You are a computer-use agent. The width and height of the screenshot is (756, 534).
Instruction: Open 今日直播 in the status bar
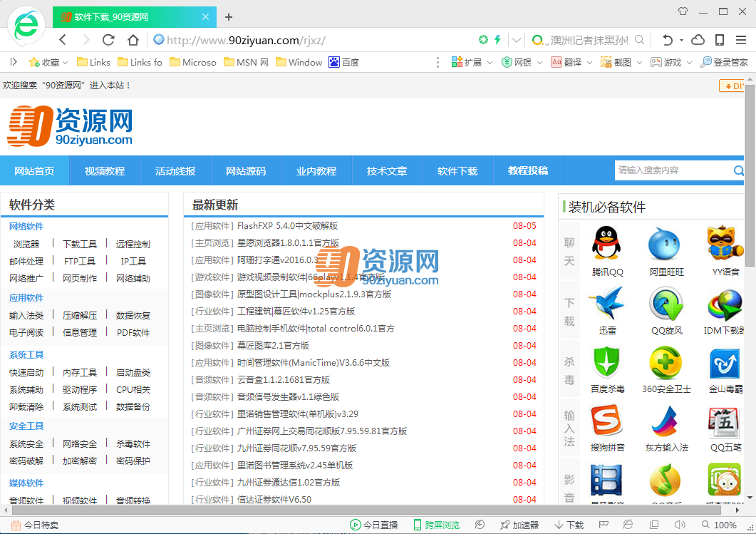click(x=373, y=525)
